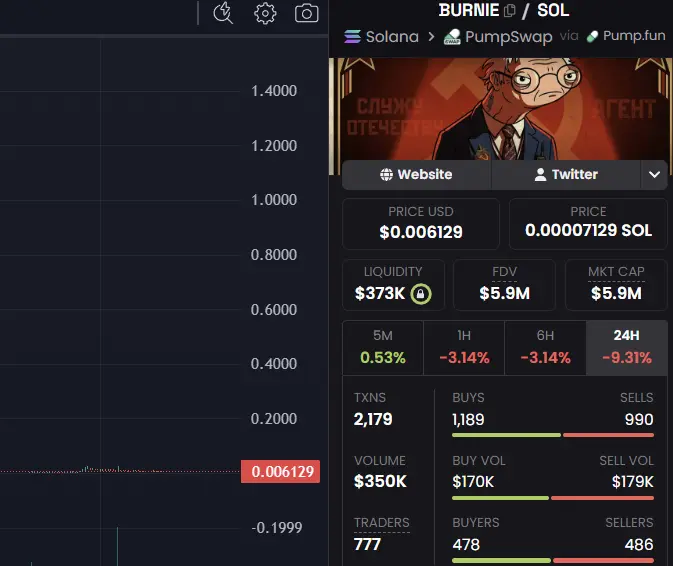Click the BURNIE token name heading
Image resolution: width=673 pixels, height=566 pixels.
click(x=469, y=10)
